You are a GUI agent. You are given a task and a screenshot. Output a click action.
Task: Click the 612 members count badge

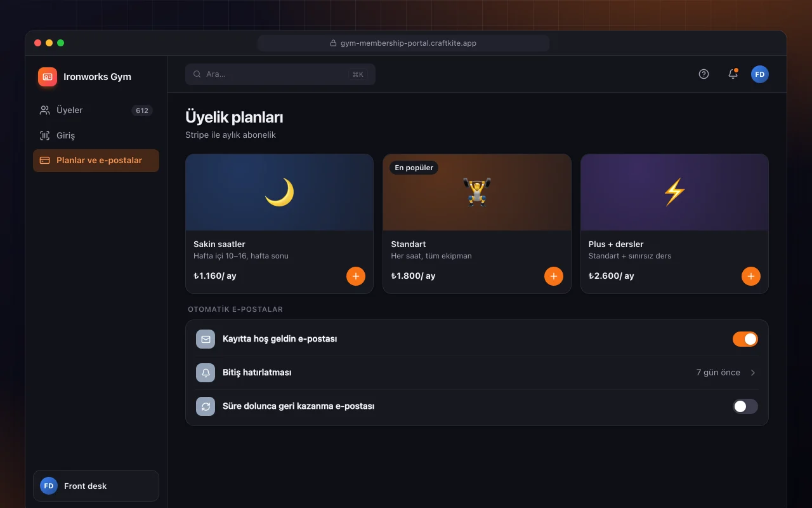tap(142, 110)
